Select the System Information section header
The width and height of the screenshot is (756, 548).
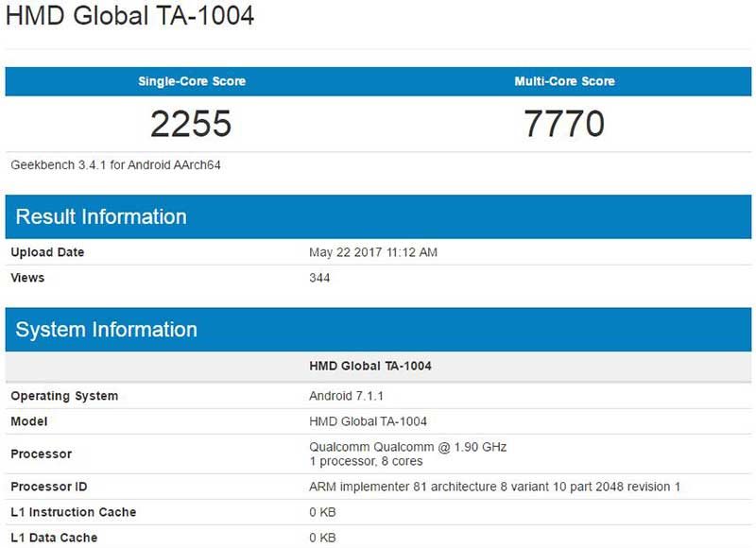point(107,330)
